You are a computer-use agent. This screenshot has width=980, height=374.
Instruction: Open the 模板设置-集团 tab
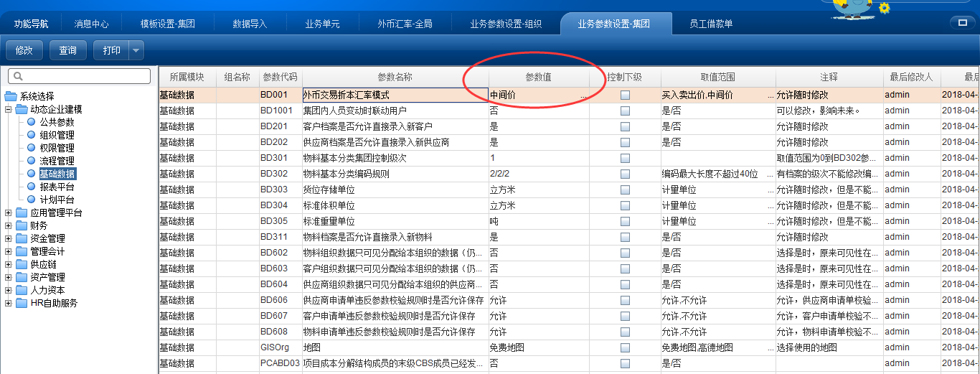pos(166,24)
